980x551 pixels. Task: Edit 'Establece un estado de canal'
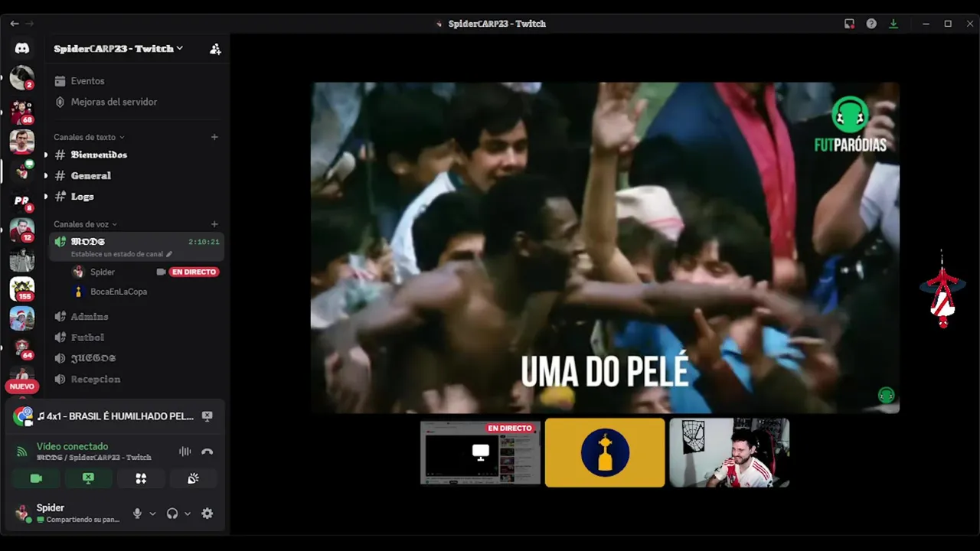(122, 254)
